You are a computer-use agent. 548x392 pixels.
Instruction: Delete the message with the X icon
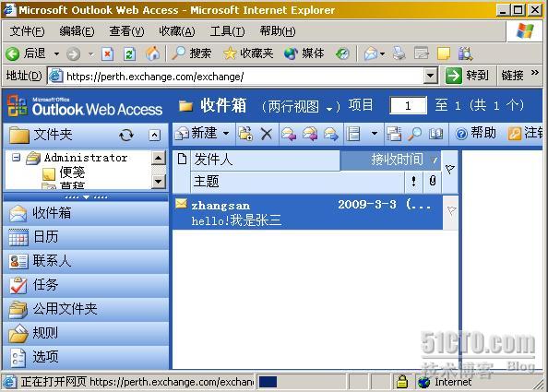tap(267, 134)
